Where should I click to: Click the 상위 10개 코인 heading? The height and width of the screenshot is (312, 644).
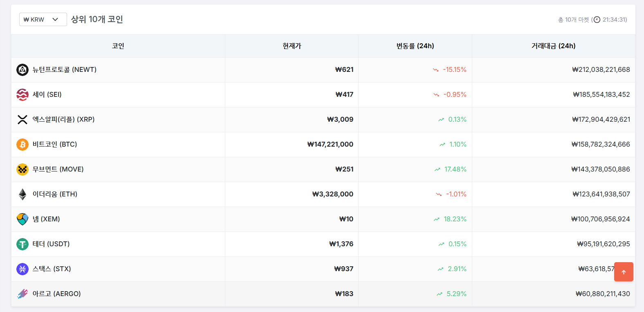click(x=97, y=20)
